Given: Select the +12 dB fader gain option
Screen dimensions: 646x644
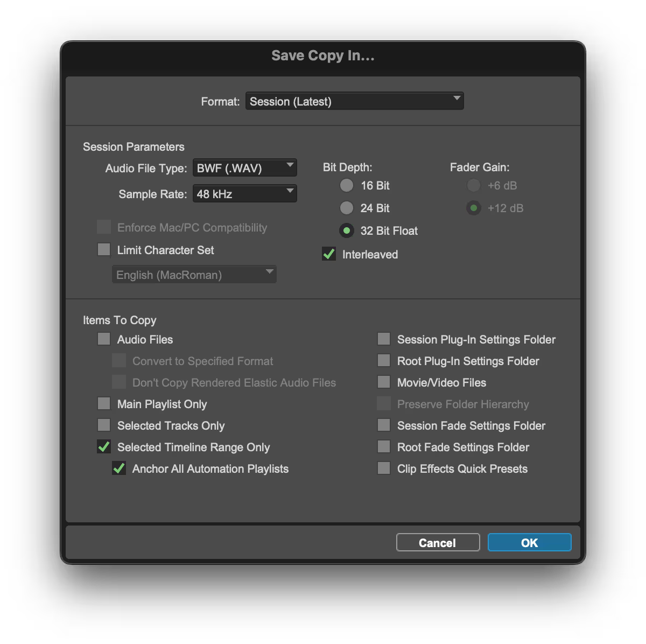Looking at the screenshot, I should pyautogui.click(x=473, y=208).
